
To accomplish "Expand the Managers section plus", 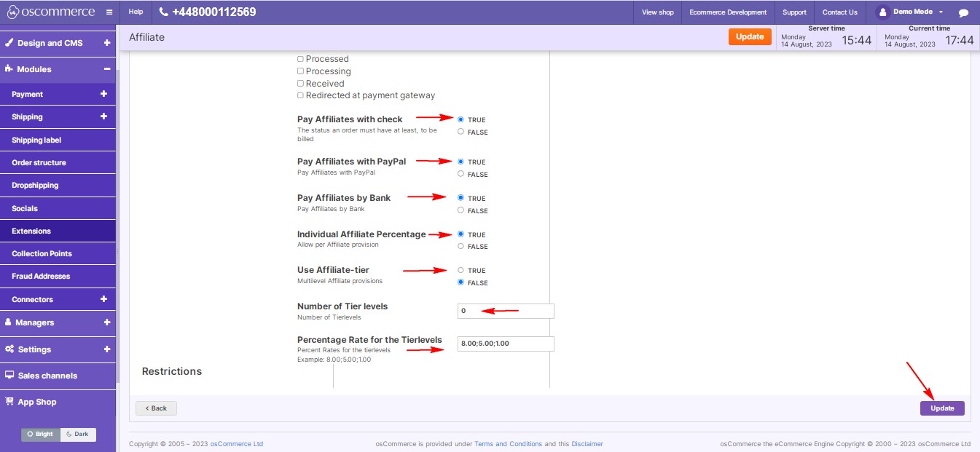I will click(x=107, y=322).
